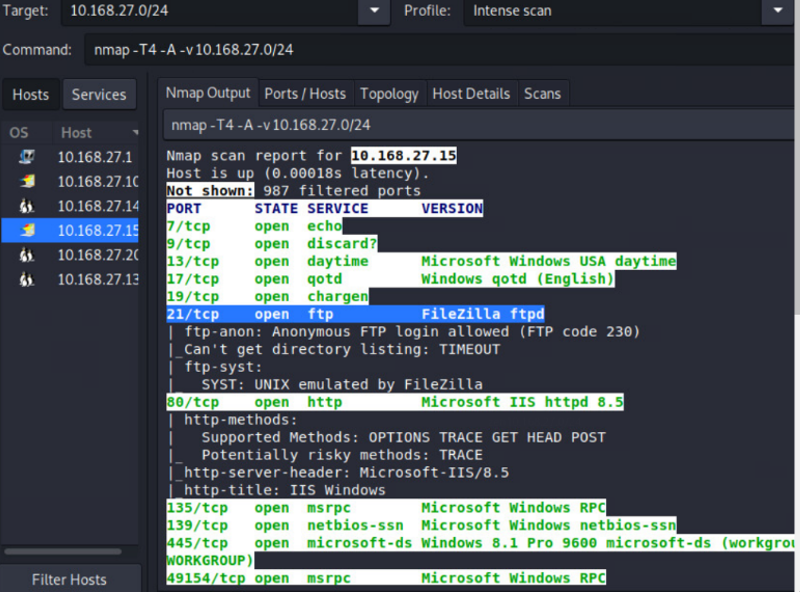Screen dimensions: 800x592
Task: Click the 19/tcp chargen line
Action: pos(267,297)
